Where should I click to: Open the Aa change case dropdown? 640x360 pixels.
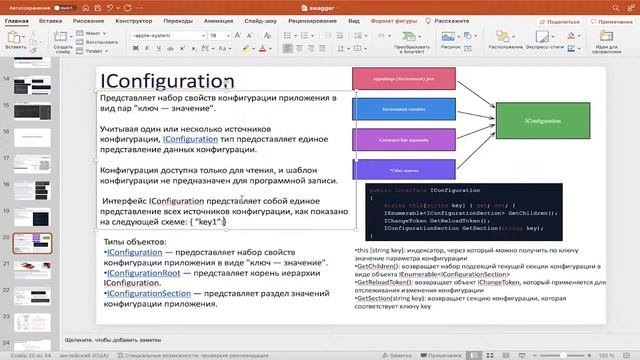(x=225, y=49)
